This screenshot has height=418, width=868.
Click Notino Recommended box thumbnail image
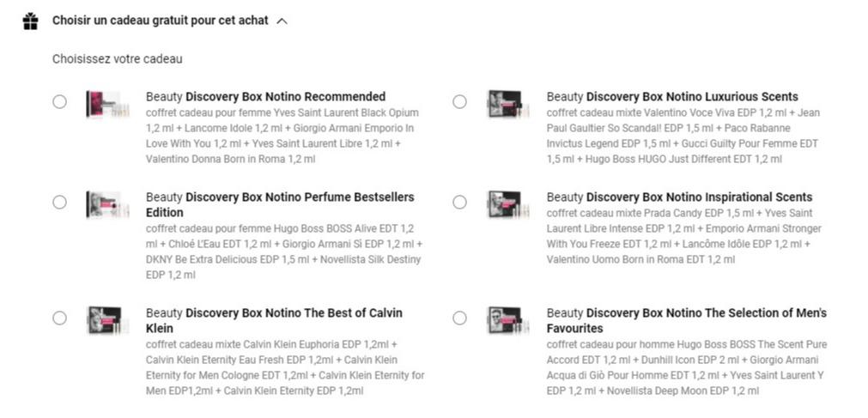click(x=102, y=104)
